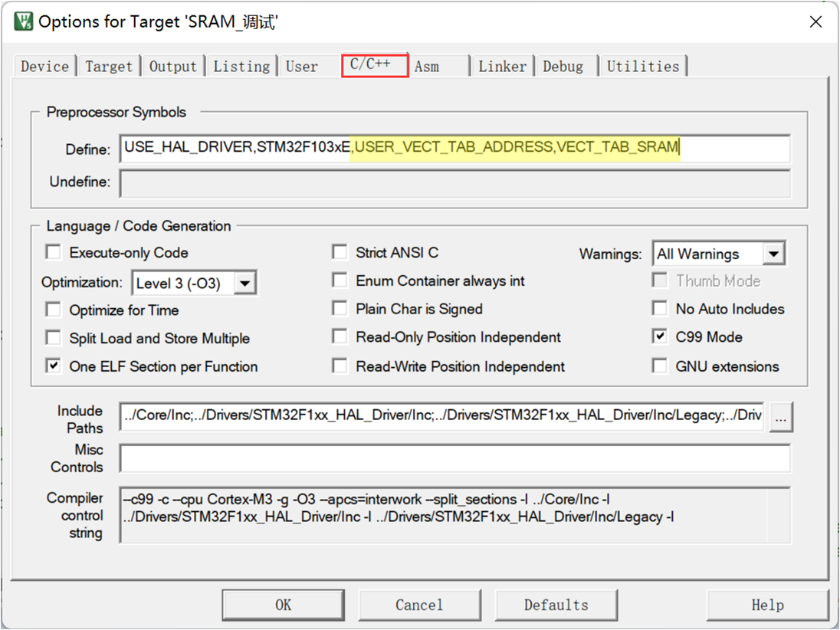Viewport: 840px width, 630px height.
Task: Enable Execute-only Code checkbox
Action: click(x=54, y=252)
